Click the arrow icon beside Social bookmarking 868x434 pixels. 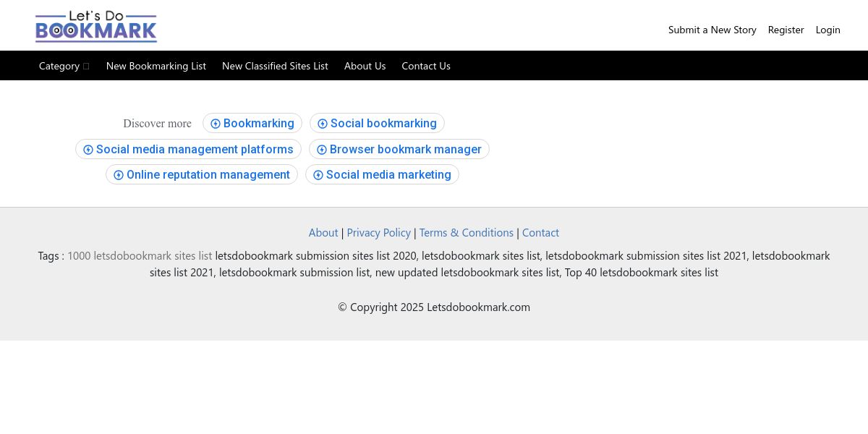(x=323, y=124)
